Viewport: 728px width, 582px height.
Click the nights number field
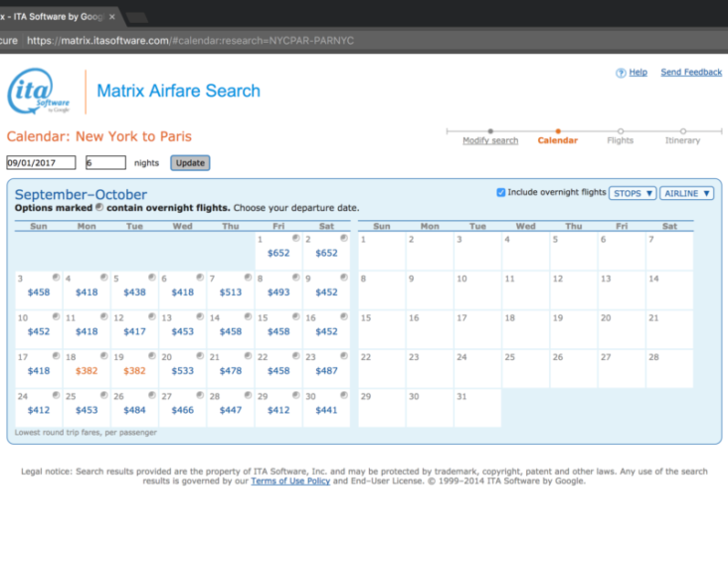coord(105,163)
